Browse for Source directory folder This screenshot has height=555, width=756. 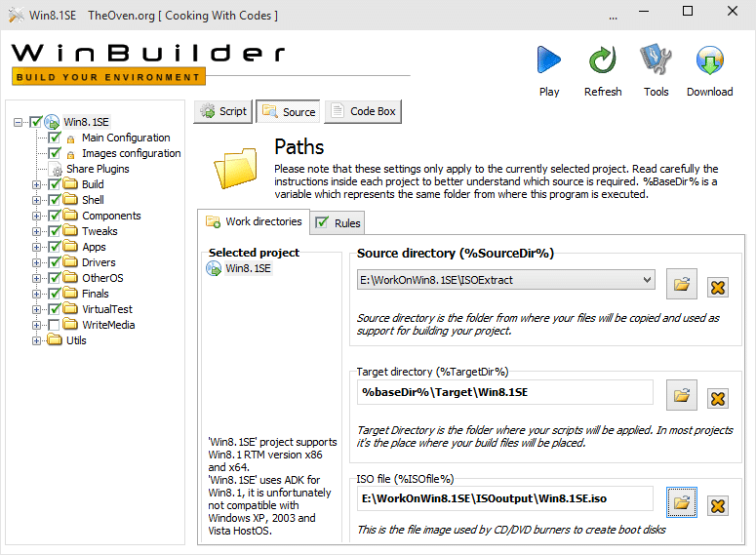tap(682, 285)
